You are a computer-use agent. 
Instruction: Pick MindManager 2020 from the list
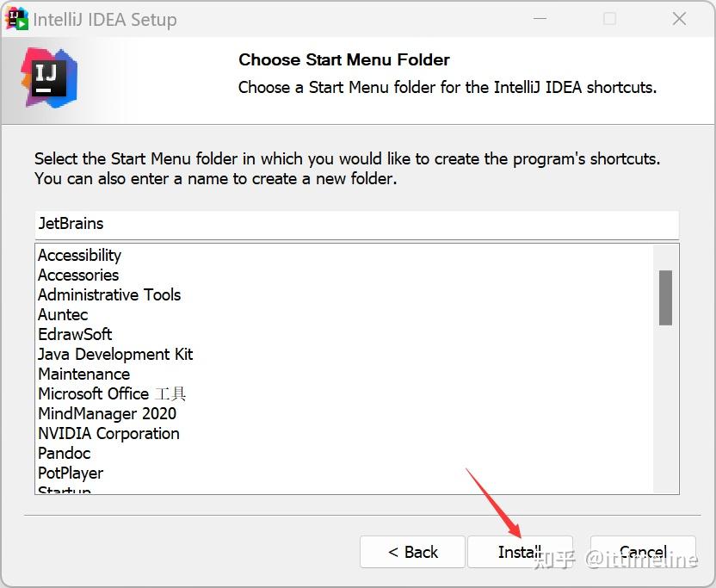[107, 414]
